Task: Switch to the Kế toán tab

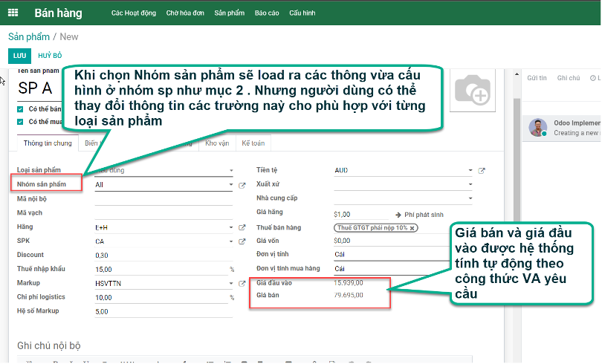Action: (x=253, y=143)
